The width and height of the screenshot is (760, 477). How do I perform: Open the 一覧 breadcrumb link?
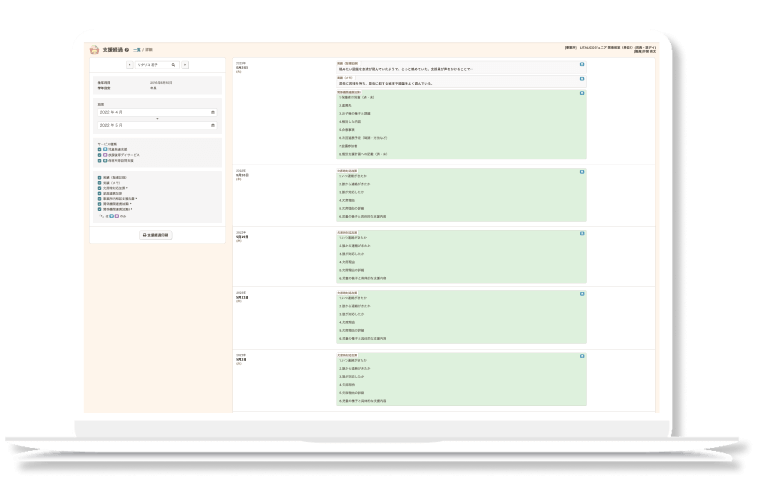click(x=137, y=49)
